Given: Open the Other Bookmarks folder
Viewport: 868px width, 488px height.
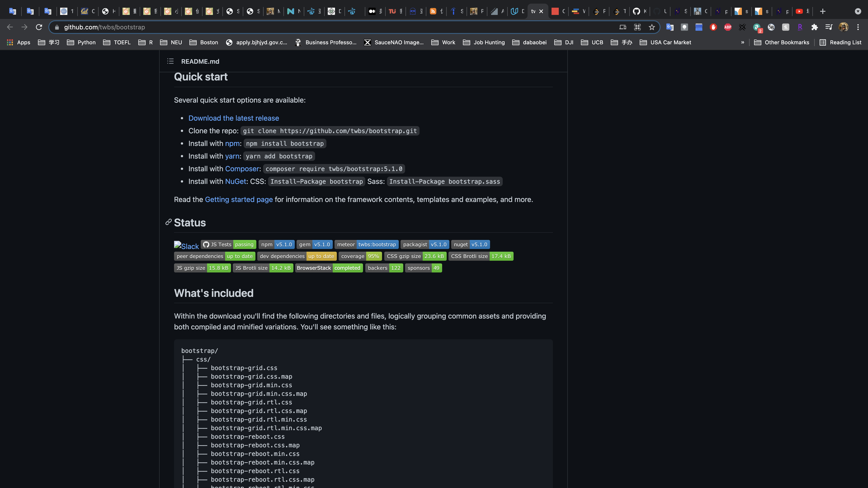Looking at the screenshot, I should [781, 42].
